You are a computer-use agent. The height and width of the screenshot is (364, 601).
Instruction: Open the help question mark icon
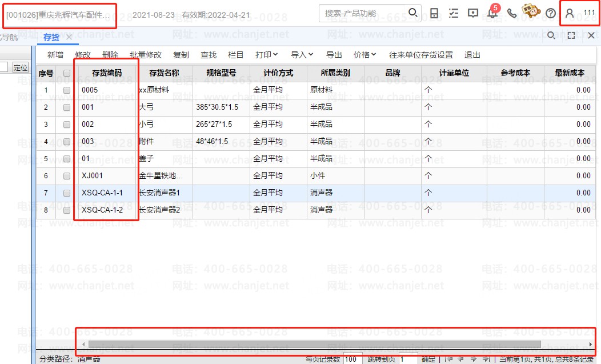(x=551, y=13)
